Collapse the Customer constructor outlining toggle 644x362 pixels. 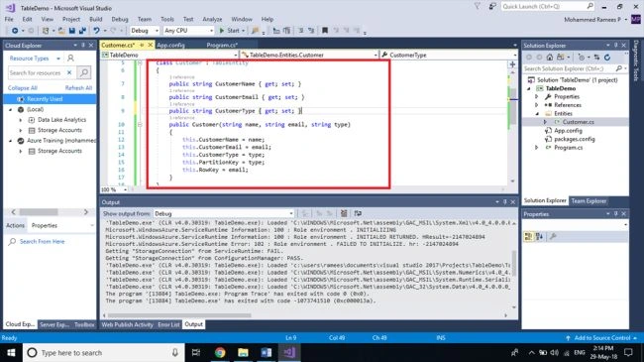[x=140, y=124]
